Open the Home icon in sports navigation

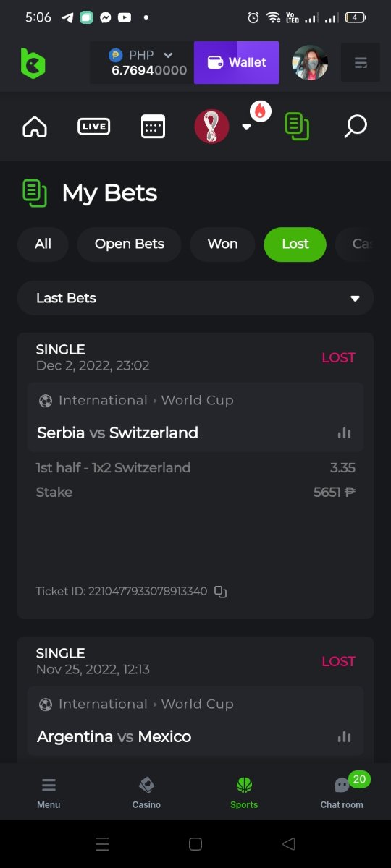pyautogui.click(x=35, y=127)
